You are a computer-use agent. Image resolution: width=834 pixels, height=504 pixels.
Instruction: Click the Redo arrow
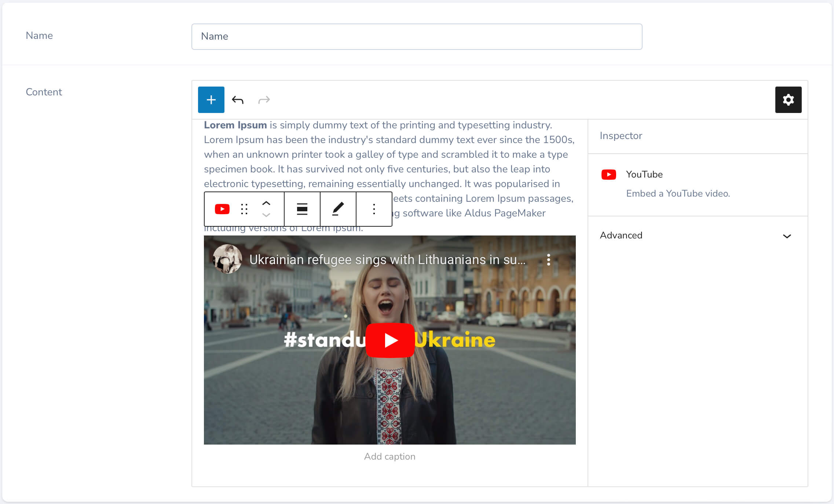tap(264, 99)
